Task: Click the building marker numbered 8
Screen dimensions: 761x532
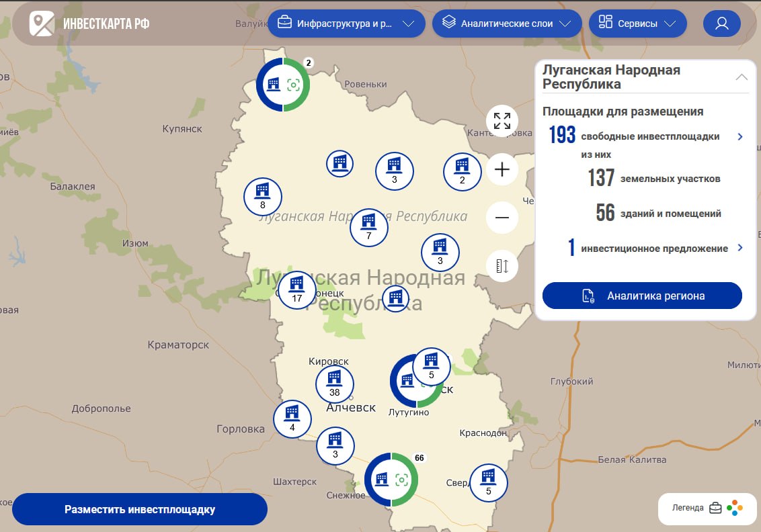Action: click(262, 197)
